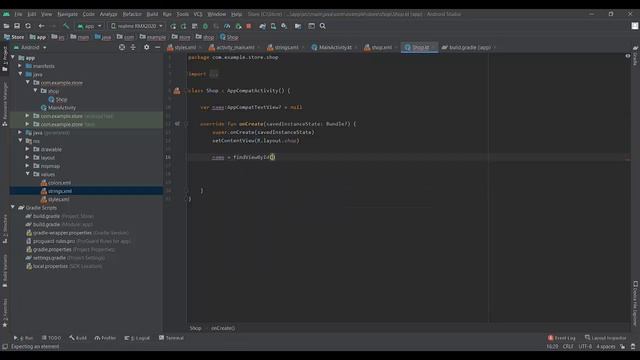This screenshot has width=640, height=360.
Task: Open Project panel settings gear
Action: click(x=146, y=47)
